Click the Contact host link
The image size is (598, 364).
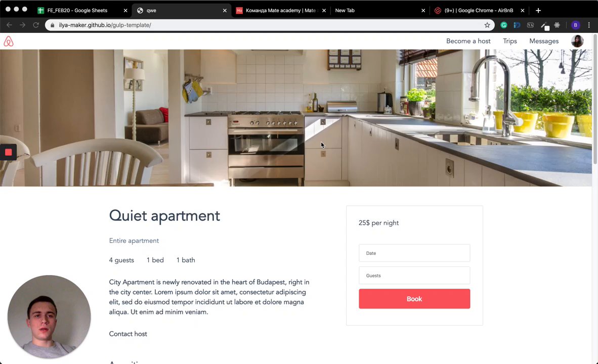(128, 334)
